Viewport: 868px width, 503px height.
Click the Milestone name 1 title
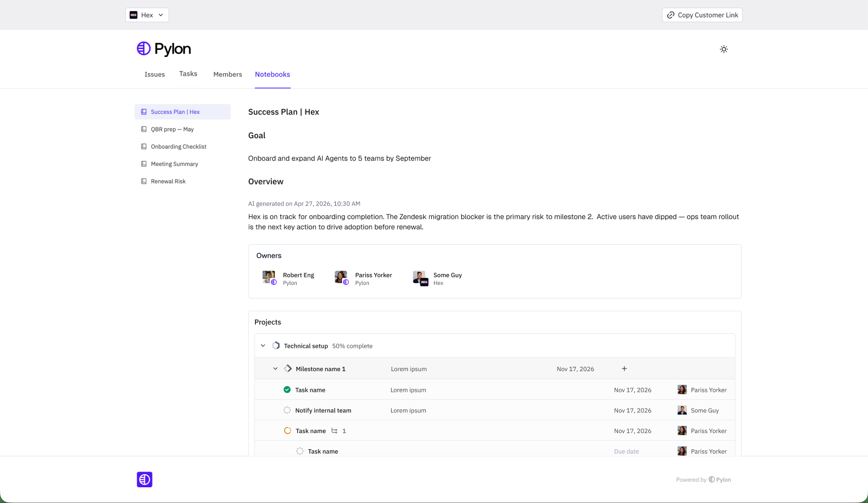tap(321, 369)
